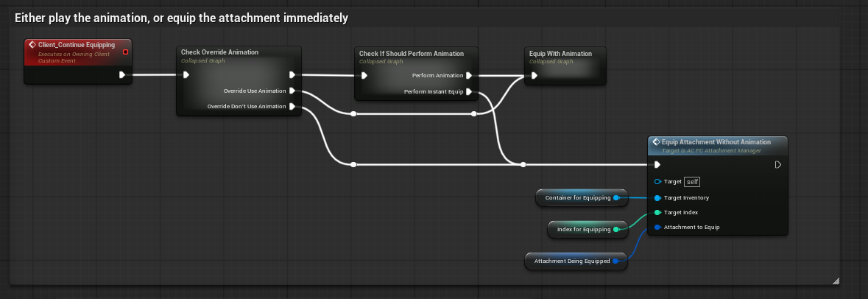Click the comment box resize handle corner
This screenshot has width=868, height=299.
pos(835,281)
